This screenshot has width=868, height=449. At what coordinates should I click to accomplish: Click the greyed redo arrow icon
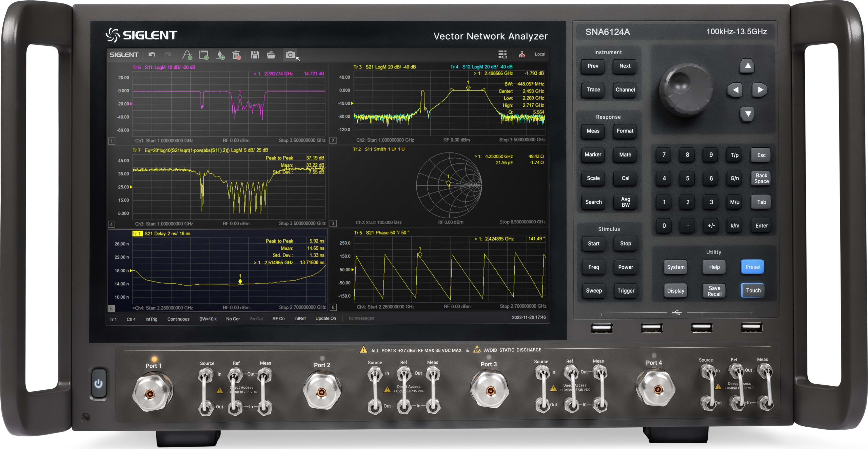click(168, 55)
